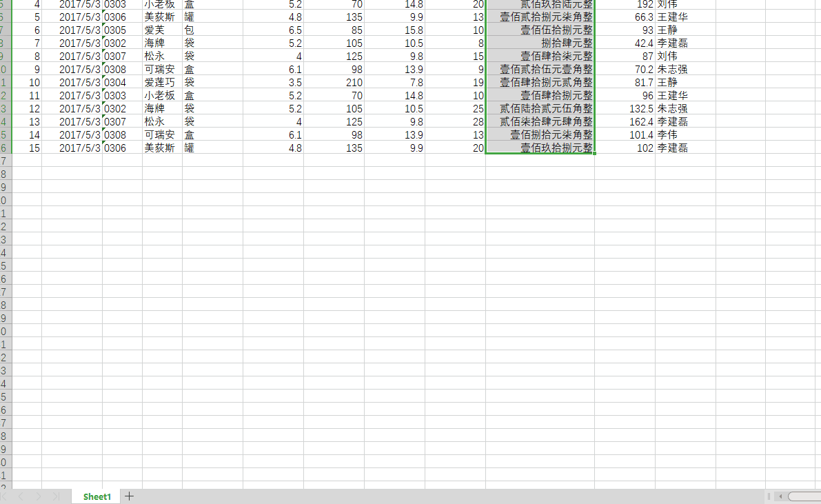Select cell 壹佰肆拾柒元整
The image size is (821, 504).
pos(540,56)
